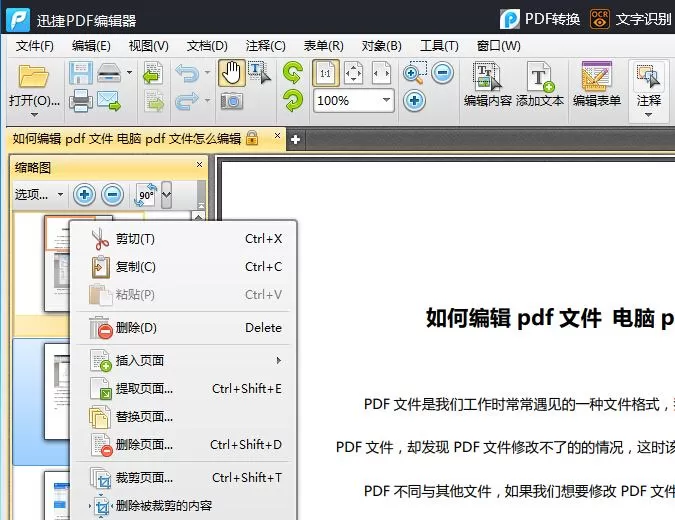This screenshot has width=675, height=520.
Task: Shrink thumbnails with the minus button
Action: pyautogui.click(x=112, y=195)
